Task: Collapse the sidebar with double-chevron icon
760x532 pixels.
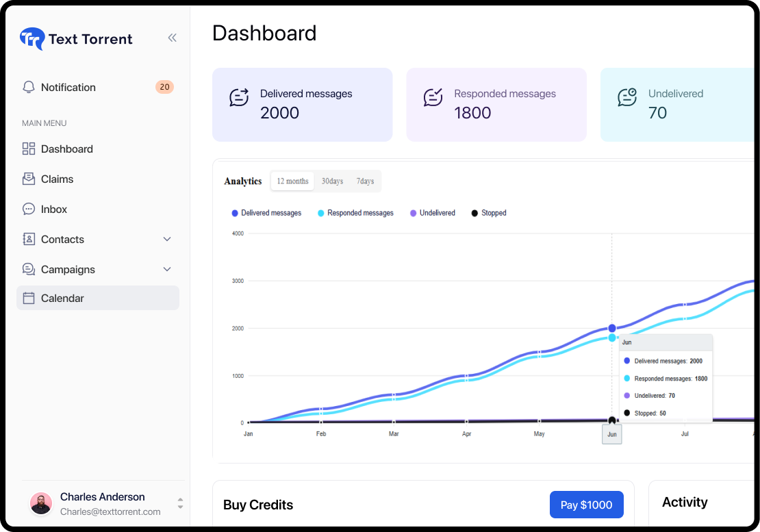Action: [172, 38]
